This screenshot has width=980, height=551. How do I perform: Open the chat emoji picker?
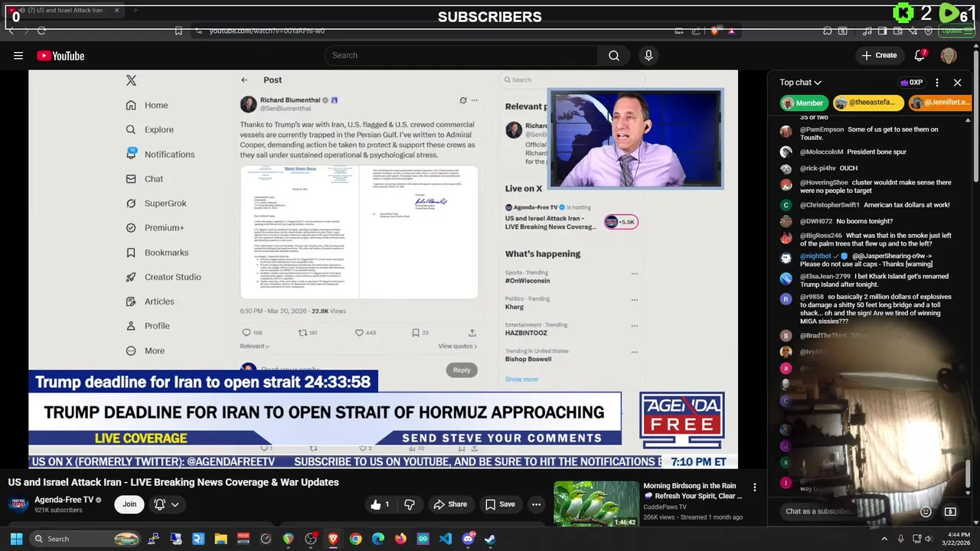point(926,511)
